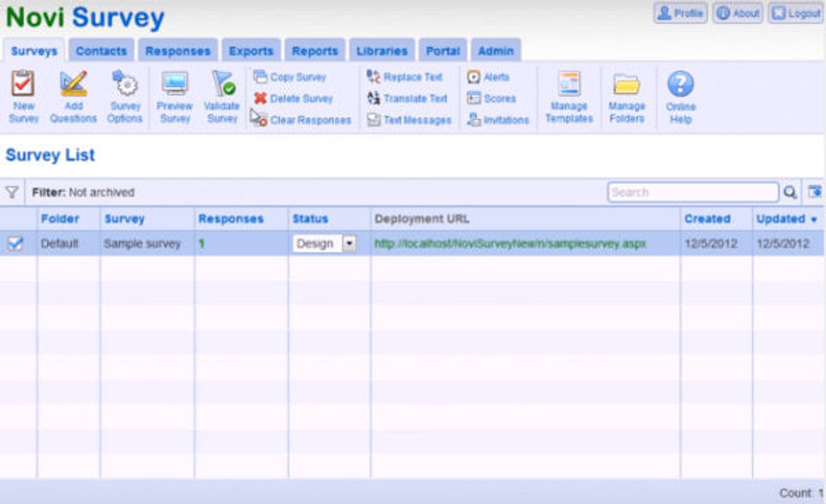
Task: Select the 'Sample survey' name cell
Action: pyautogui.click(x=142, y=243)
